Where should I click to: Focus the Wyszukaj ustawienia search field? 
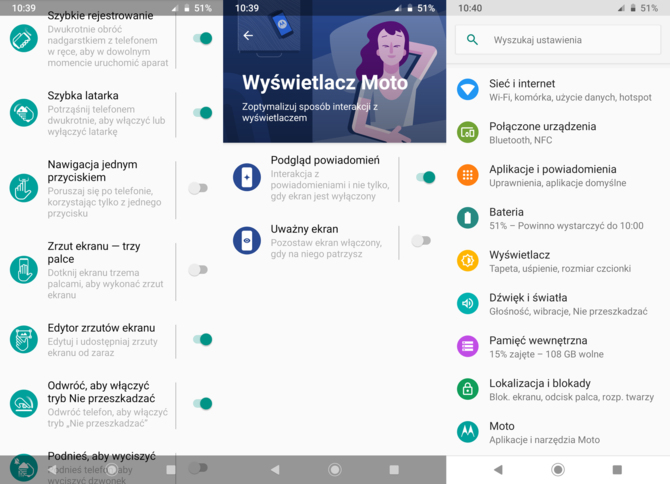558,40
